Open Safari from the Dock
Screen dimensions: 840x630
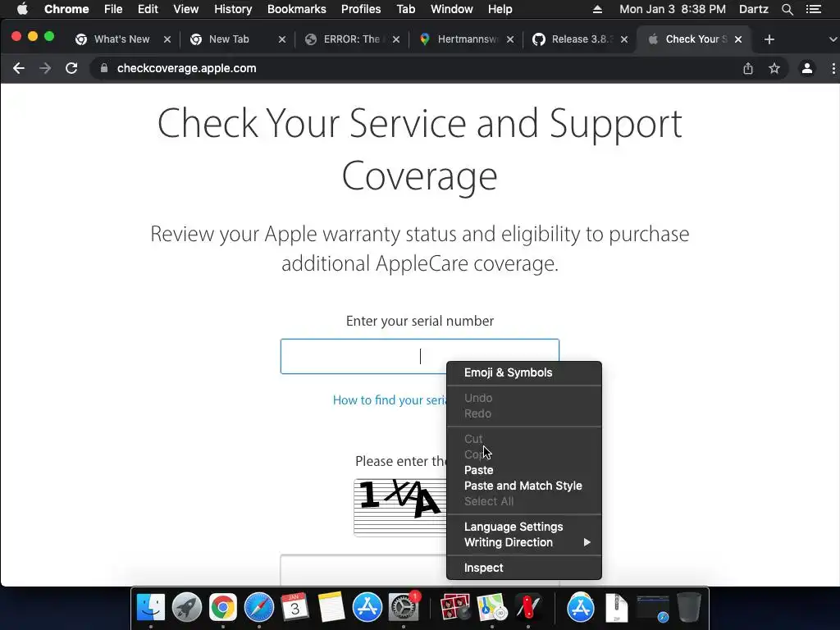click(x=259, y=608)
